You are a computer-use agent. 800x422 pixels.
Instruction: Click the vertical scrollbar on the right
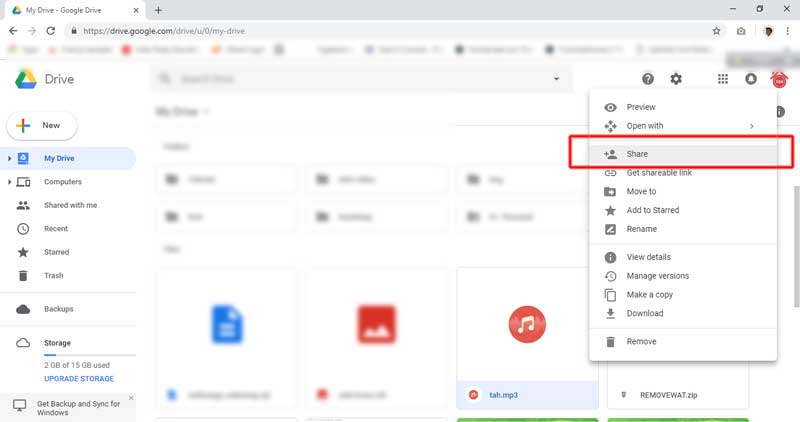(797, 246)
